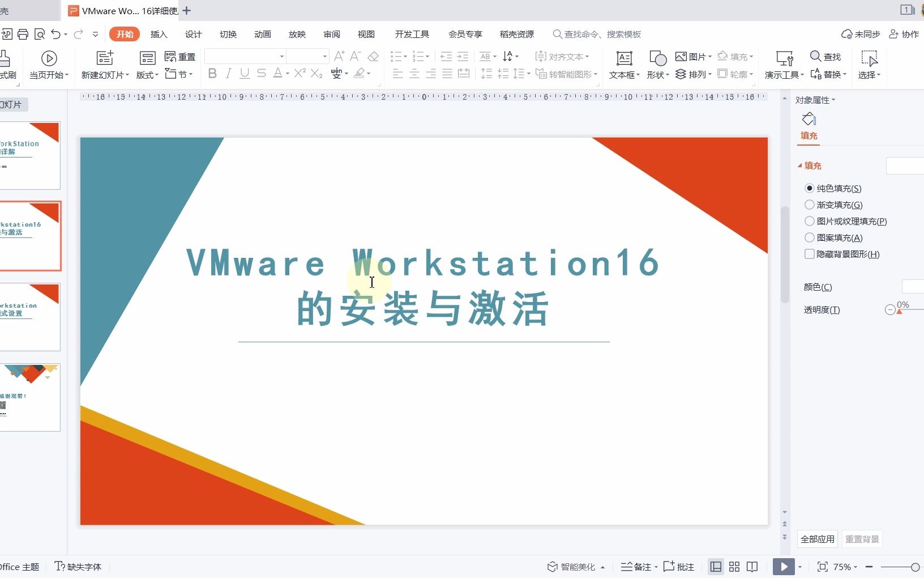Screen dimensions: 924x578
Task: Click the shapes icon
Action: 658,58
